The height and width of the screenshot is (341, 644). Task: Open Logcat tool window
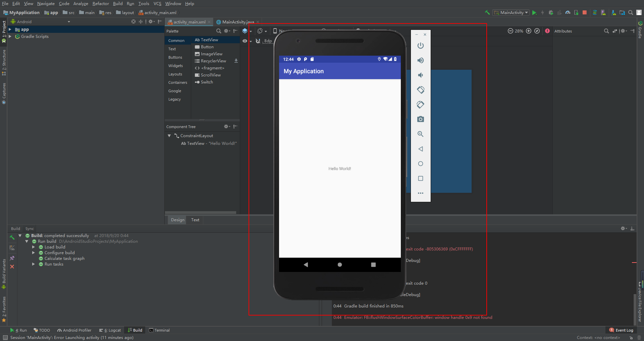[110, 330]
